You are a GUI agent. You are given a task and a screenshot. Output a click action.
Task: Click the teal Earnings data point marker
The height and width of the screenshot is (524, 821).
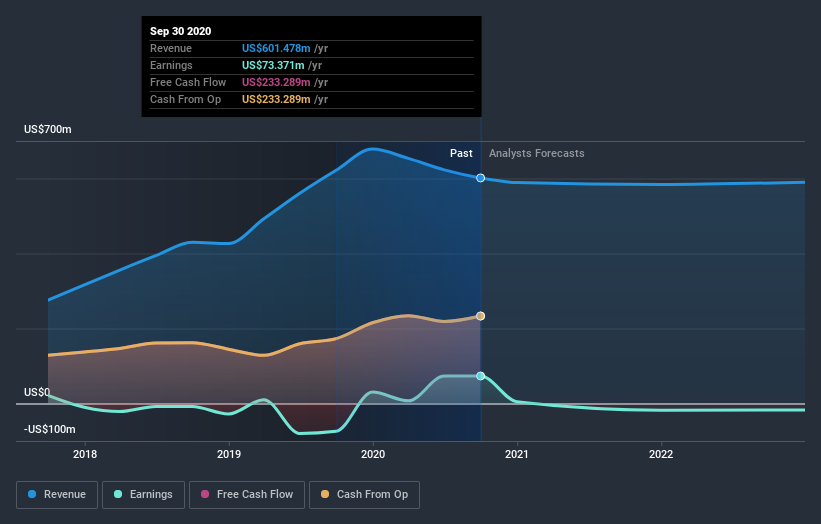[480, 376]
